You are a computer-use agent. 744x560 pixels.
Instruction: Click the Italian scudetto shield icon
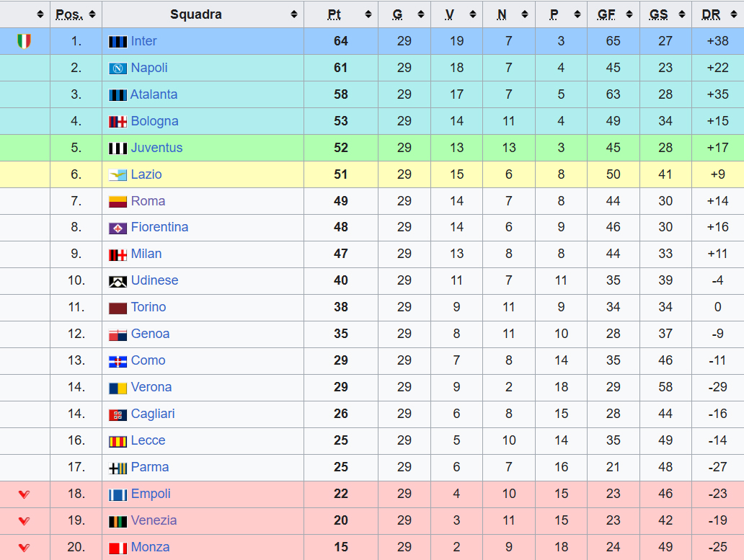tap(25, 41)
